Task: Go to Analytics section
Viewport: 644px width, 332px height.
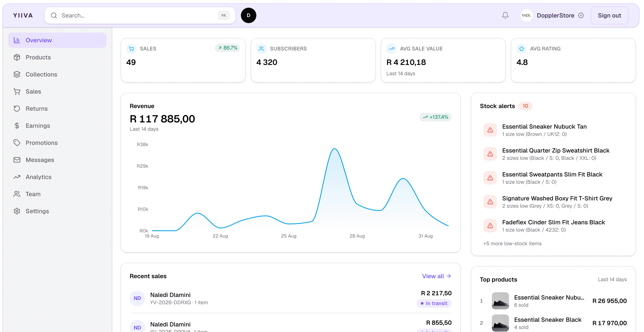Action: coord(57,177)
